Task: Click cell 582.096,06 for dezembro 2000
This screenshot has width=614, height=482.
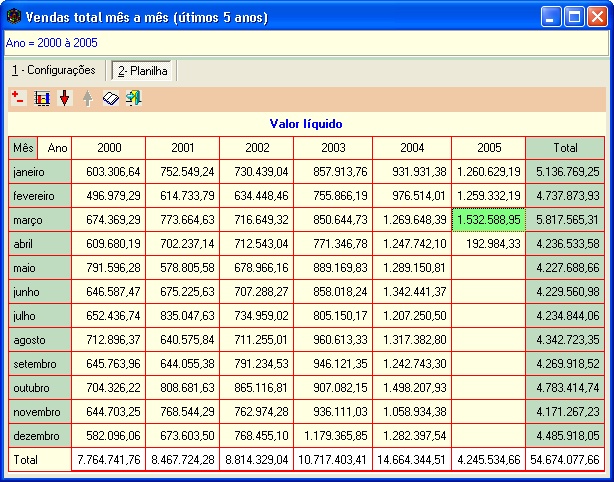Action: [109, 436]
